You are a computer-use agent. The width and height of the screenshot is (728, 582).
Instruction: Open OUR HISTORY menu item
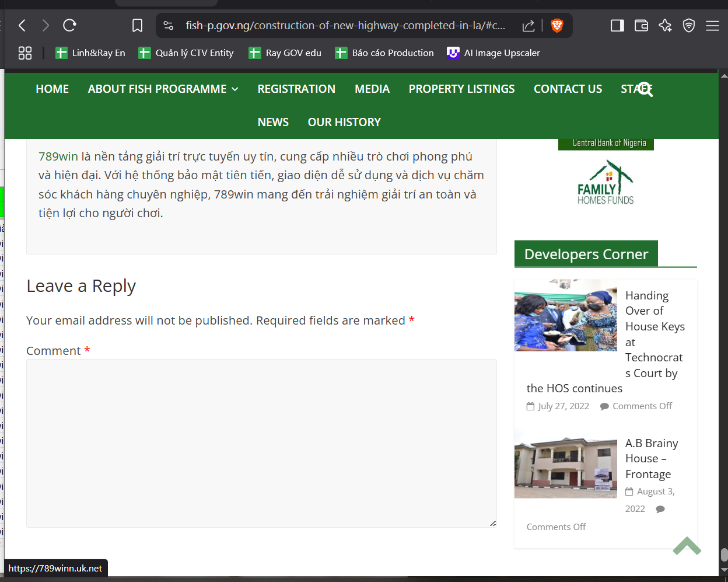pos(344,122)
